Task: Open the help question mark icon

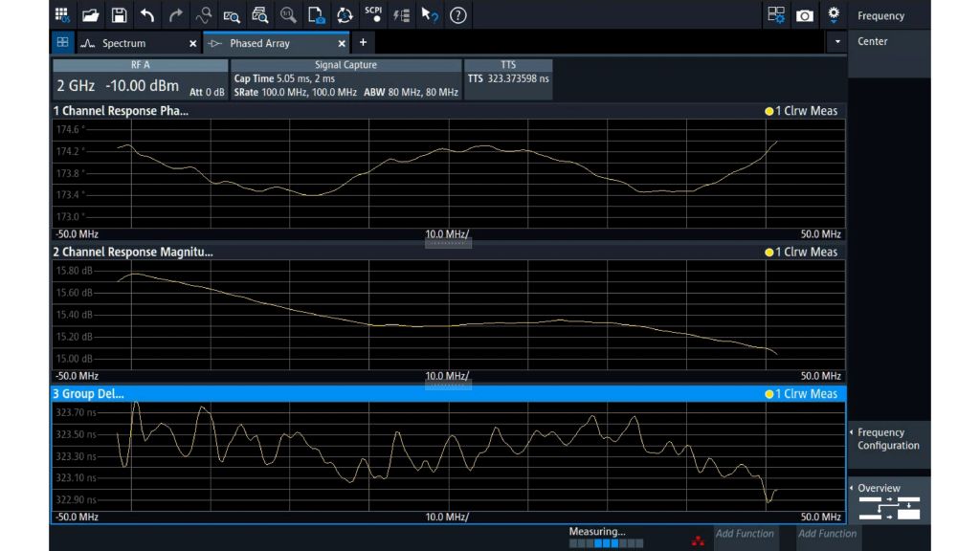Action: point(458,14)
